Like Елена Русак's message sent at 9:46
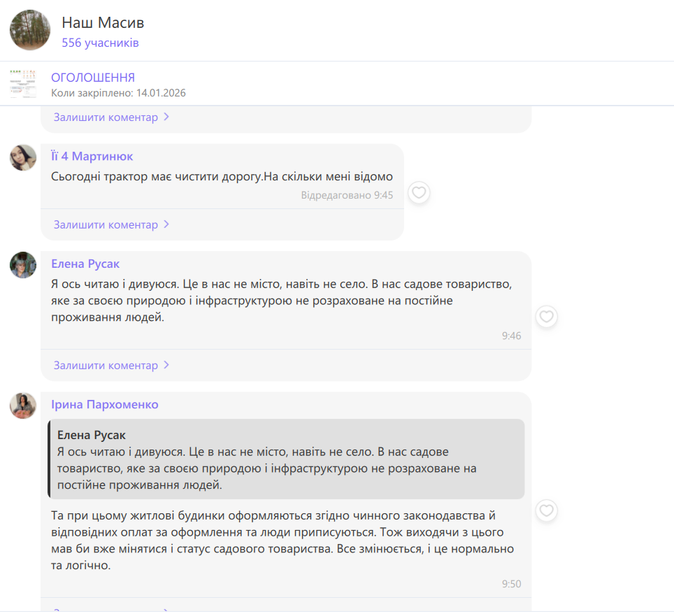This screenshot has width=674, height=616. tap(546, 317)
